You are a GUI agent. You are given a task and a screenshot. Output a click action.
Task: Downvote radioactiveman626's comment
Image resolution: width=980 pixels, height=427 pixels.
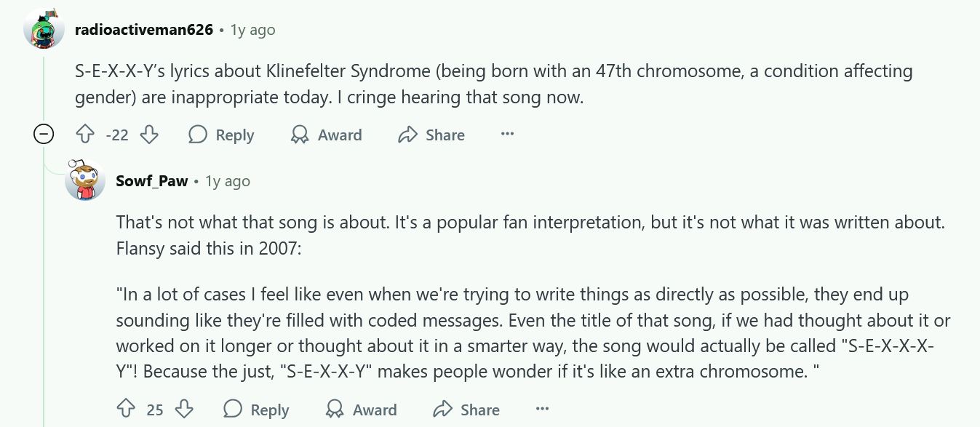click(149, 135)
